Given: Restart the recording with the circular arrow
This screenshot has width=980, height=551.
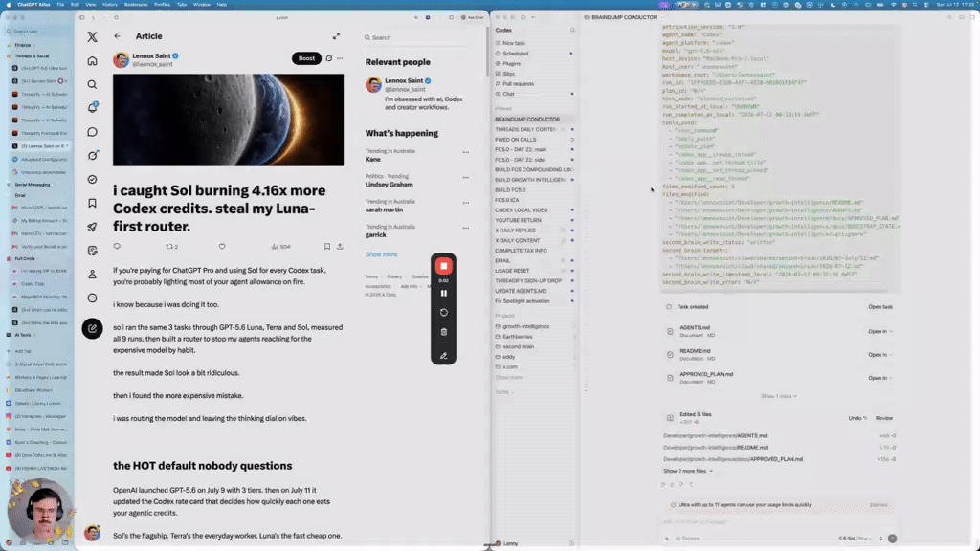Looking at the screenshot, I should (x=444, y=313).
